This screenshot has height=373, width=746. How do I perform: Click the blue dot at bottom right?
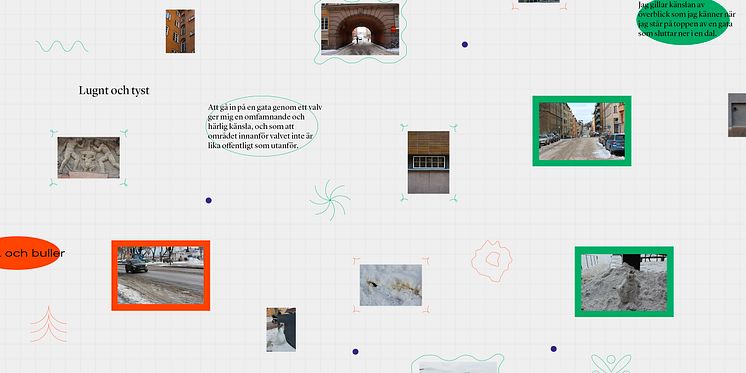pos(553,349)
